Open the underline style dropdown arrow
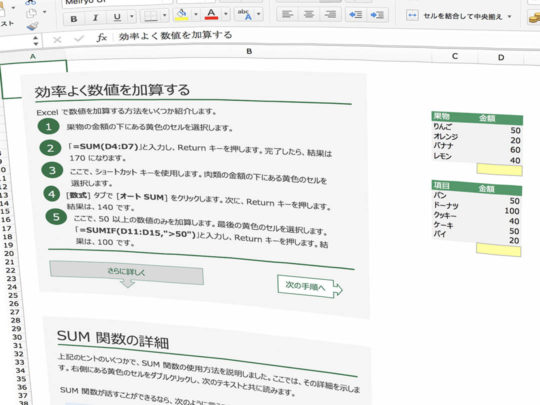Screen dimensions: 540x405 132,16
